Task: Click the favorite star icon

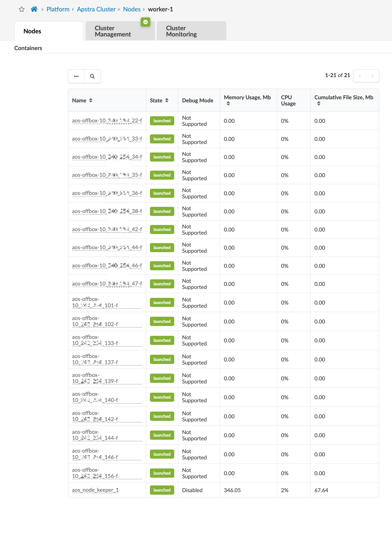Action: [22, 9]
